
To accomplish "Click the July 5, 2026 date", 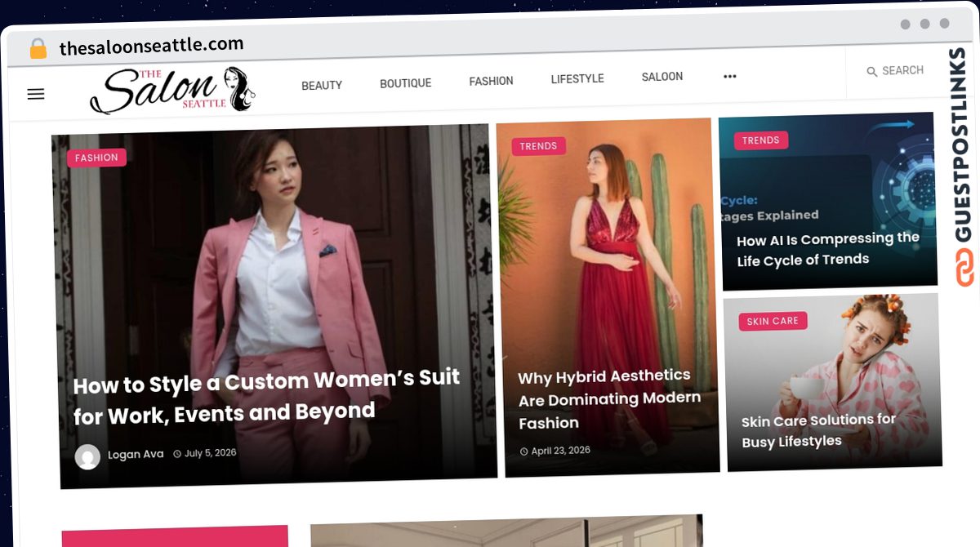I will coord(210,453).
